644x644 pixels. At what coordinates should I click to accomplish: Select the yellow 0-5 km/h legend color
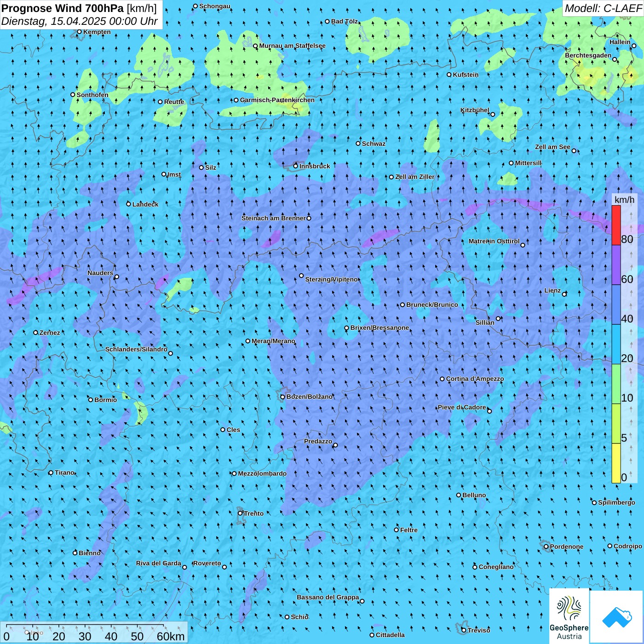(x=616, y=463)
